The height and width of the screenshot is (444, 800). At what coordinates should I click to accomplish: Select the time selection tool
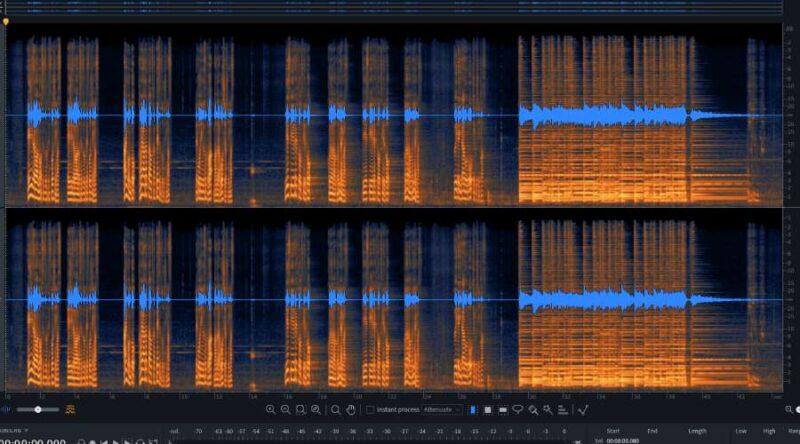coord(472,410)
